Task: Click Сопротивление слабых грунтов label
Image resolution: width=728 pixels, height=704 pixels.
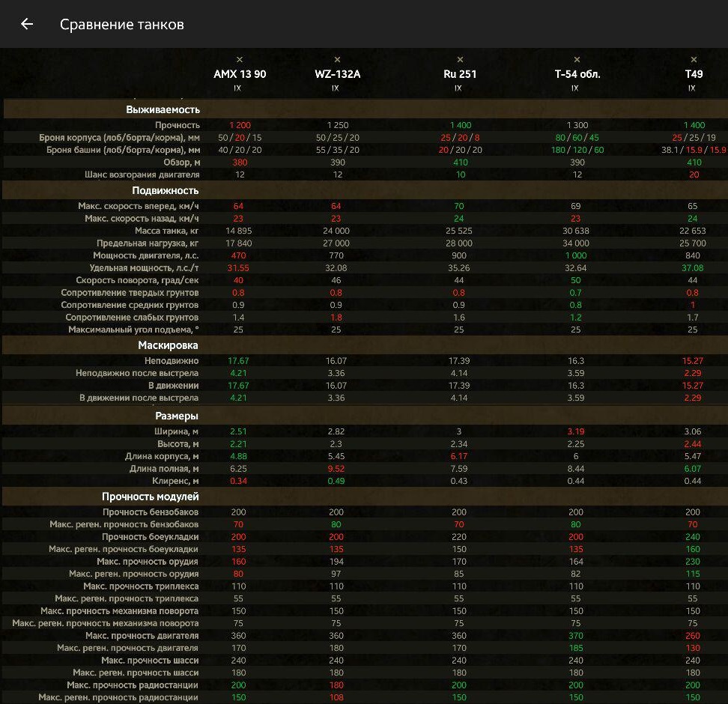Action: (x=132, y=317)
